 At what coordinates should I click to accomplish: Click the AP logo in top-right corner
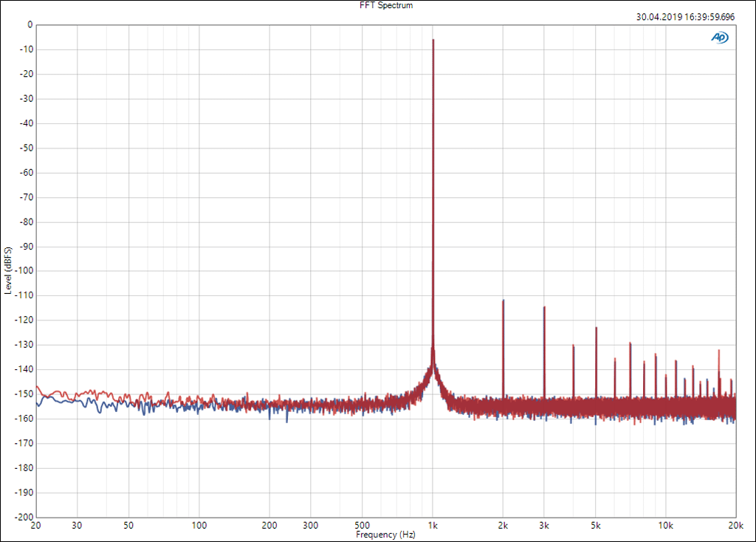pos(719,37)
